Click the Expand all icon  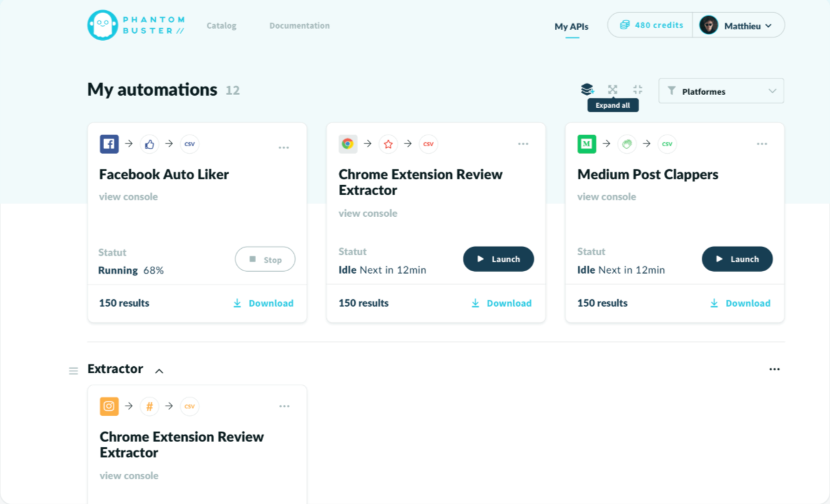(x=613, y=89)
